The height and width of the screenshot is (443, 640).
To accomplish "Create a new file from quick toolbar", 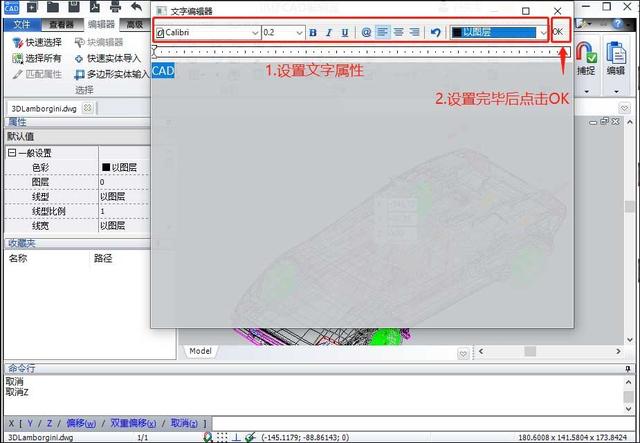I will (32, 7).
